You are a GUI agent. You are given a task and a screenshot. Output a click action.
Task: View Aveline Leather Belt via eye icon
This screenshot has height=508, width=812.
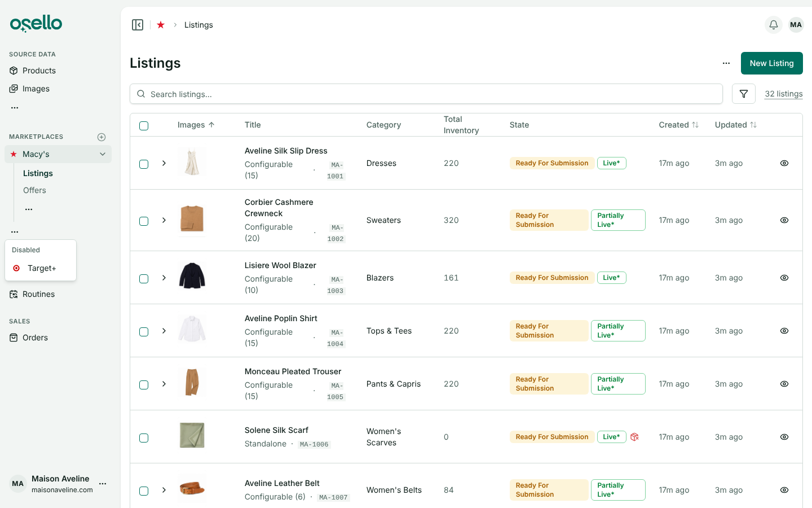(784, 490)
